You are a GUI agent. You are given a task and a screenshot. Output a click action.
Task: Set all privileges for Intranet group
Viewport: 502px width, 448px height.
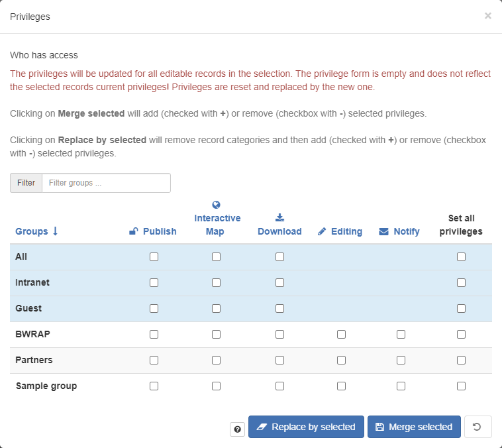point(462,282)
